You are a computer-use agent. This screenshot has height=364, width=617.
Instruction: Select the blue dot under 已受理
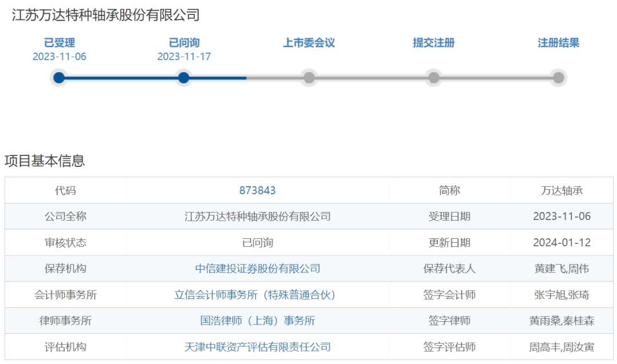pyautogui.click(x=59, y=78)
